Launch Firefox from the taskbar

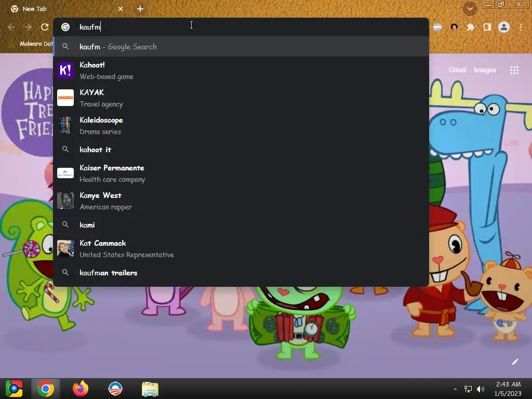(x=81, y=389)
